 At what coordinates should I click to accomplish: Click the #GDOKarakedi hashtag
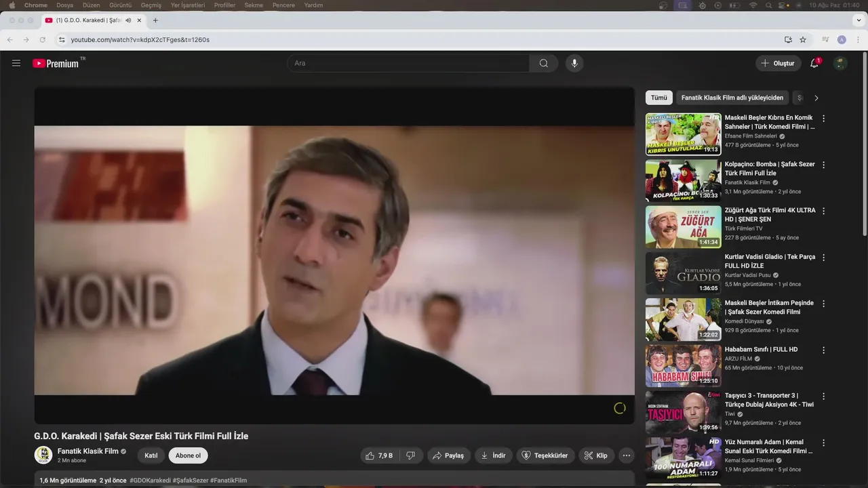pos(150,481)
